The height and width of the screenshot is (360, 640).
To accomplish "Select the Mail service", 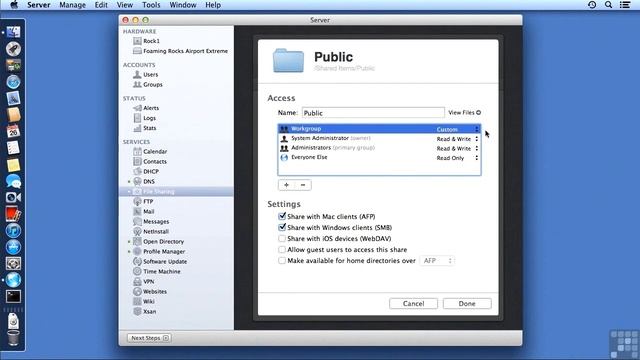I will [144, 211].
